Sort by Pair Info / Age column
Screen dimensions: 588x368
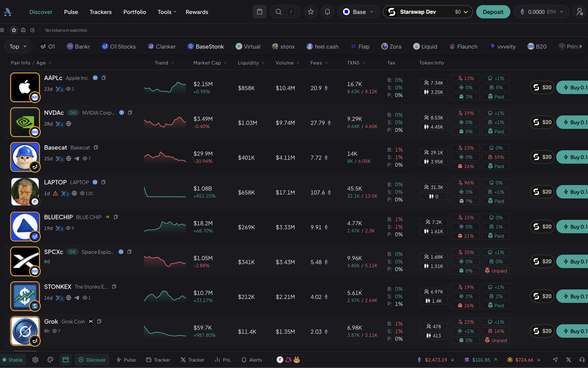click(31, 63)
